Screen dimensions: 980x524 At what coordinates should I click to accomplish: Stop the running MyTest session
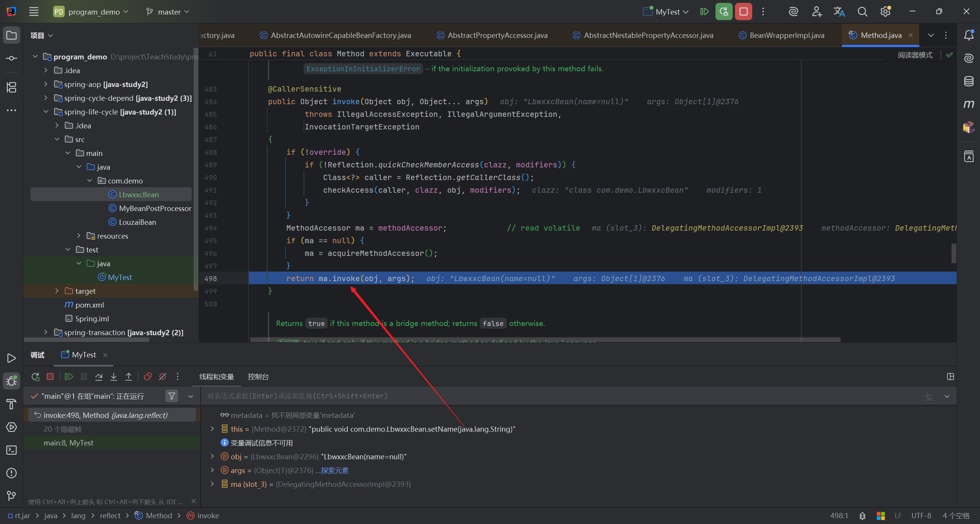tap(743, 11)
